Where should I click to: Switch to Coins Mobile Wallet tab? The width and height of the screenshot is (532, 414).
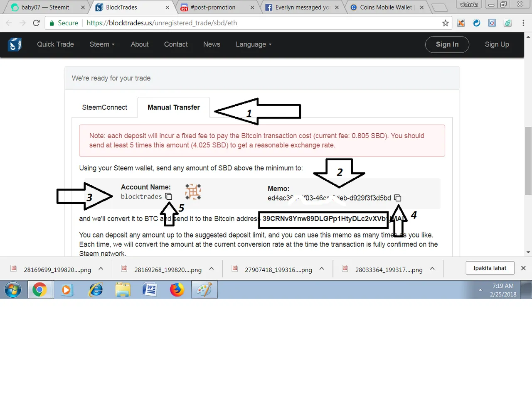coord(386,7)
